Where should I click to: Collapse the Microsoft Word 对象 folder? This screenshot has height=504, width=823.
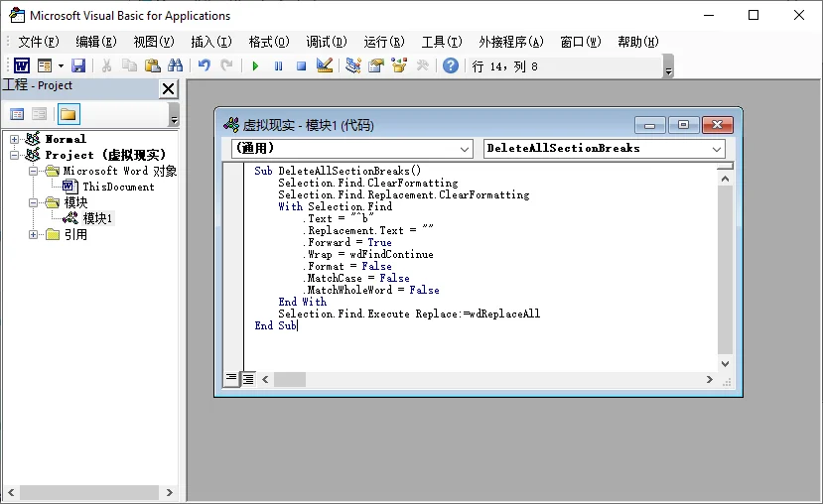(33, 171)
